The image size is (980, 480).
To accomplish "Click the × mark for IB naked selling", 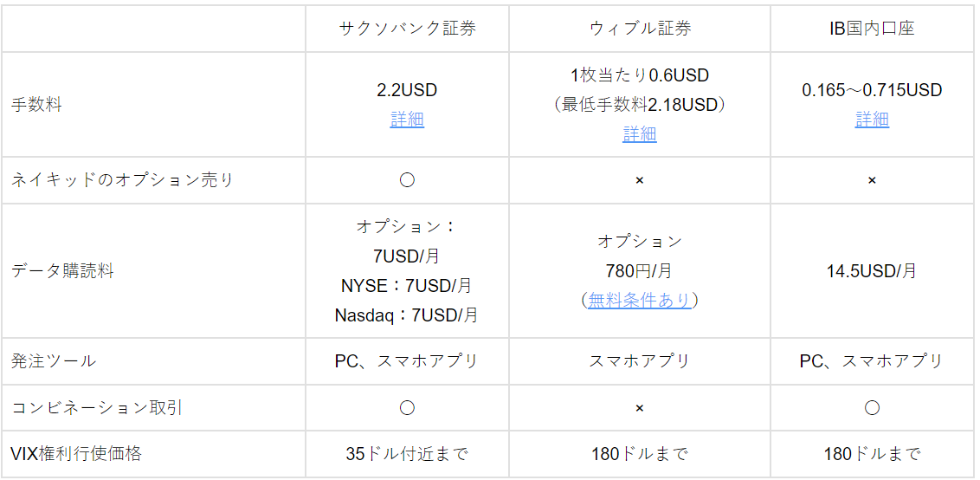I will 872,180.
